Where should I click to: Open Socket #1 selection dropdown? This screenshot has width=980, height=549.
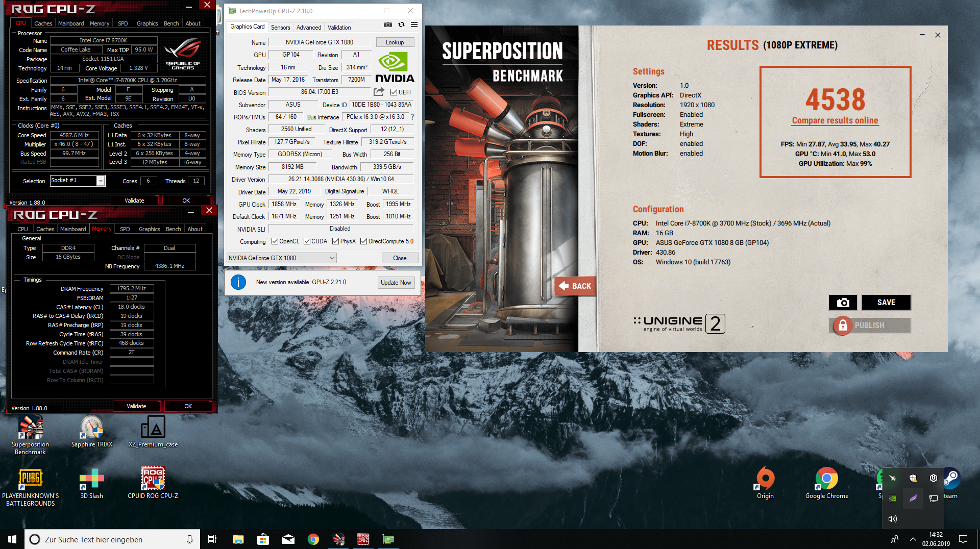point(78,181)
